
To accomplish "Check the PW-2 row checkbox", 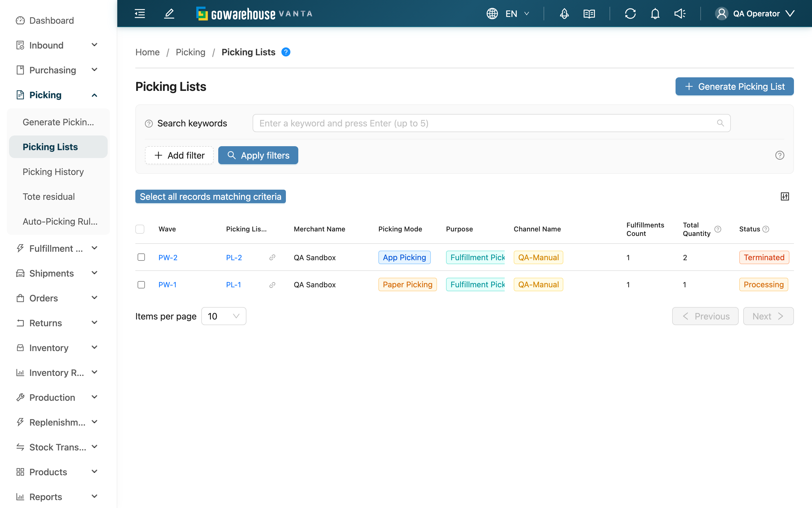I will tap(141, 257).
